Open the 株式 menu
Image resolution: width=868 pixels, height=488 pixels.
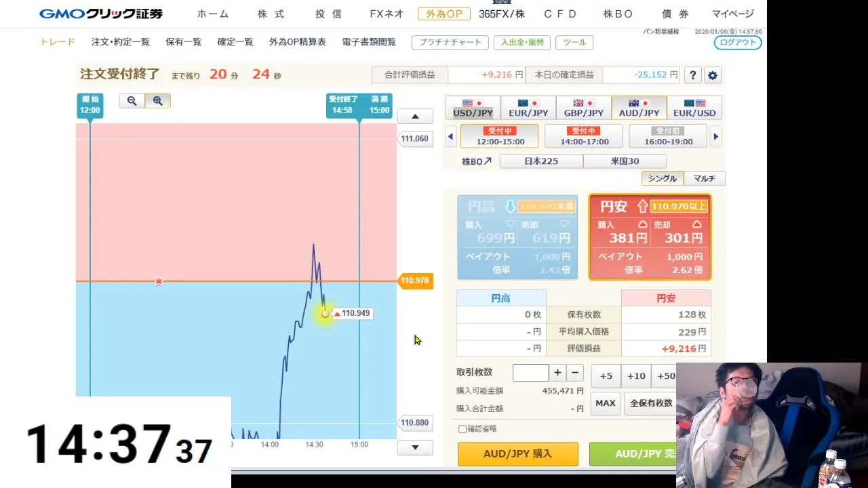click(x=271, y=14)
